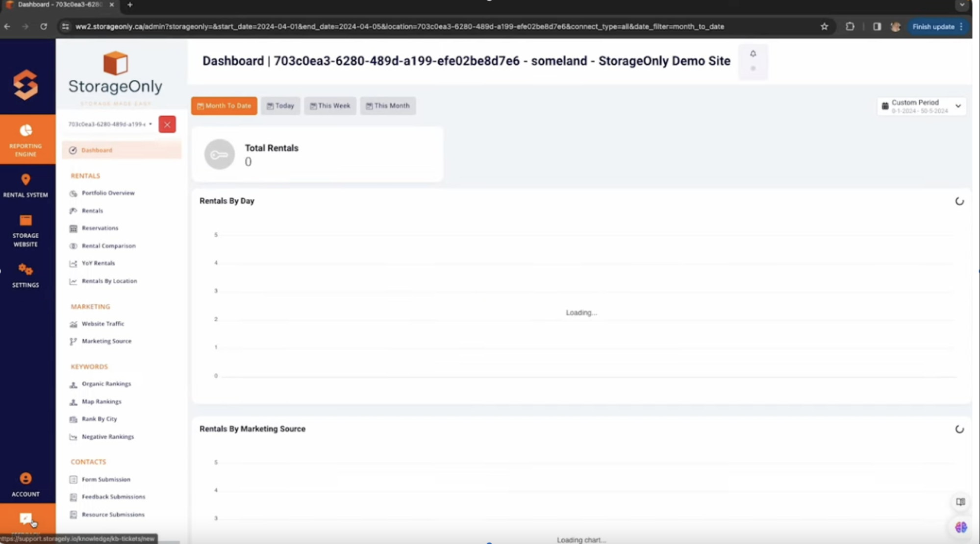
Task: Open Form Submission contacts page
Action: click(106, 480)
